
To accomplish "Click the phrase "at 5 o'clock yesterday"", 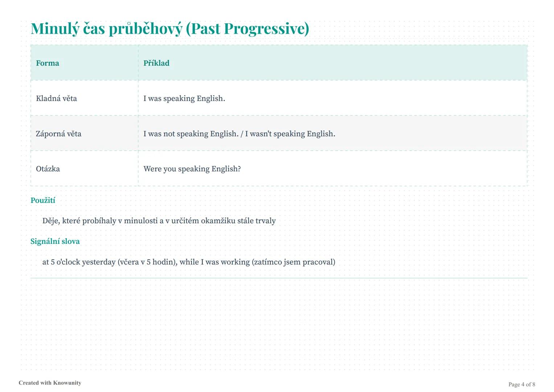I will [x=79, y=262].
